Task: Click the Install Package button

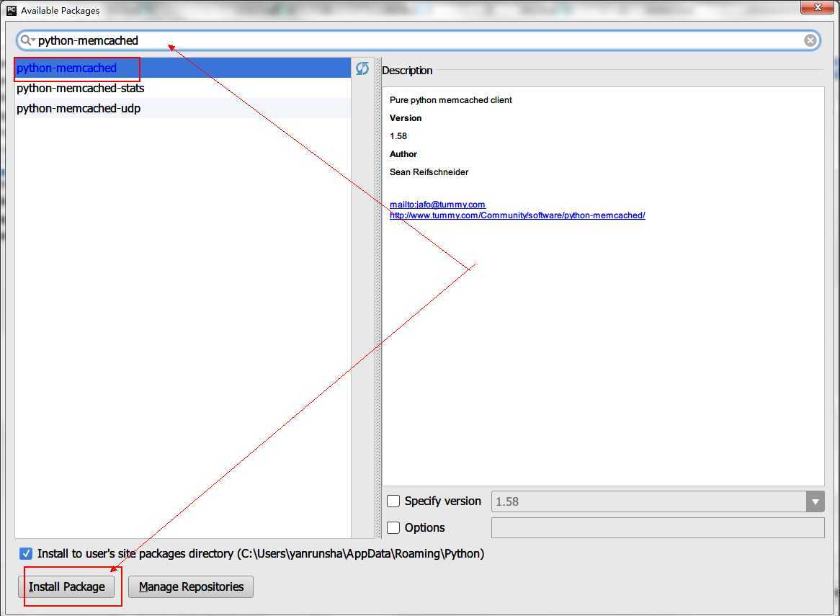Action: tap(66, 586)
